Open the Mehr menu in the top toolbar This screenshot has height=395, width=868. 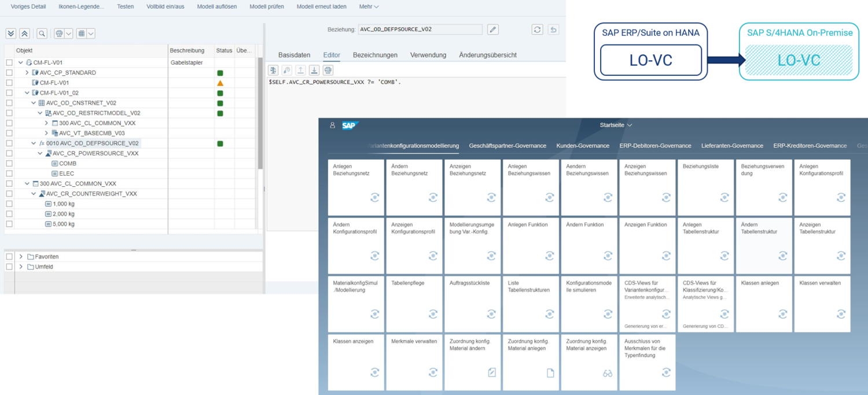pos(369,7)
